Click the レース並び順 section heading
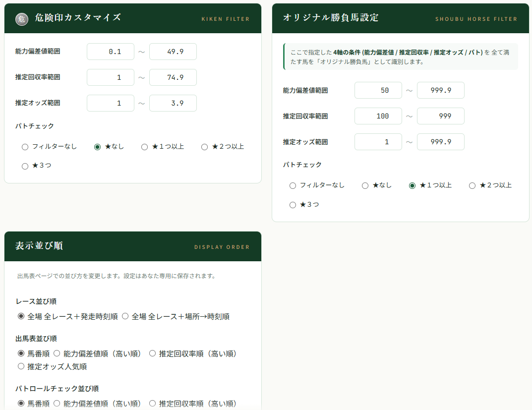Viewport: 532px width, 410px height. pos(36,301)
